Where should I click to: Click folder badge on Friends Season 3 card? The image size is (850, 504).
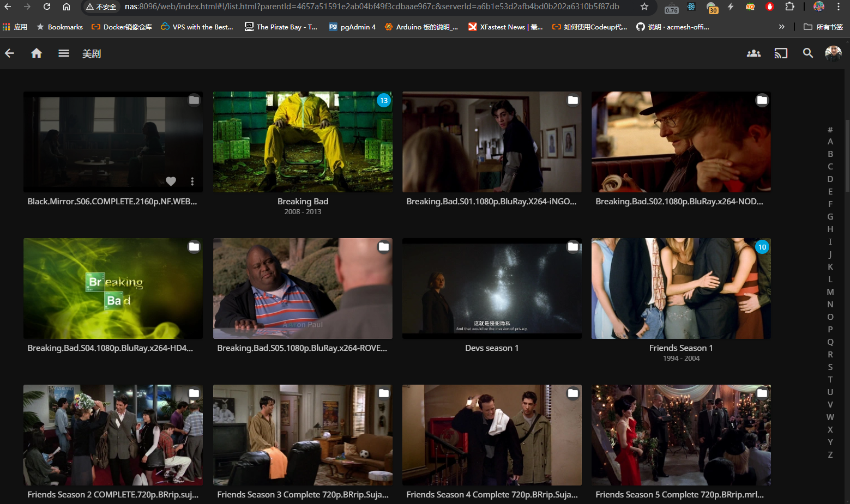pos(384,393)
